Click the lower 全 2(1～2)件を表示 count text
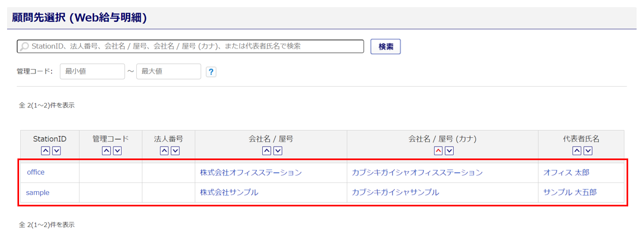This screenshot has height=238, width=644. [47, 225]
